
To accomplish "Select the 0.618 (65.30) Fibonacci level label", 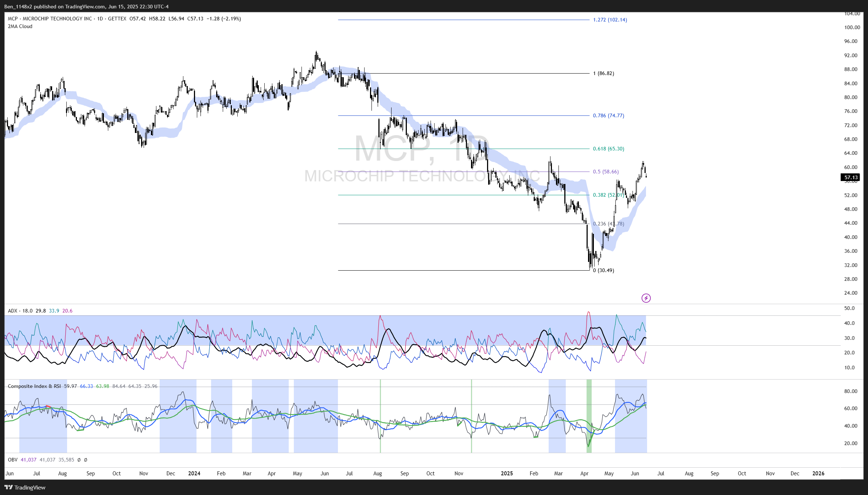I will (x=608, y=149).
